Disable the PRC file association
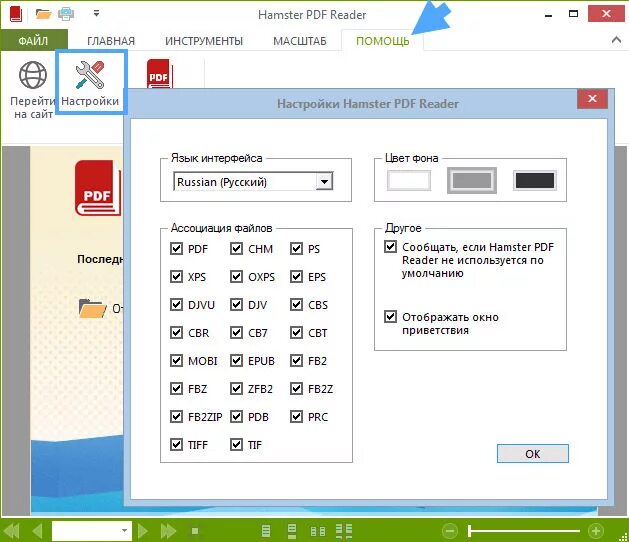Screen dimensions: 629x542 point(296,417)
